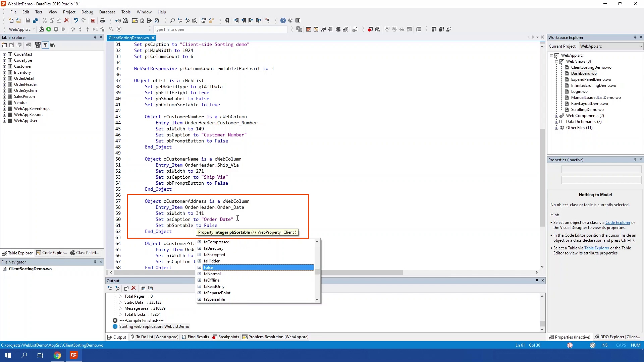Toggle the Table Explorer filter button
Image resolution: width=644 pixels, height=362 pixels.
click(x=45, y=45)
